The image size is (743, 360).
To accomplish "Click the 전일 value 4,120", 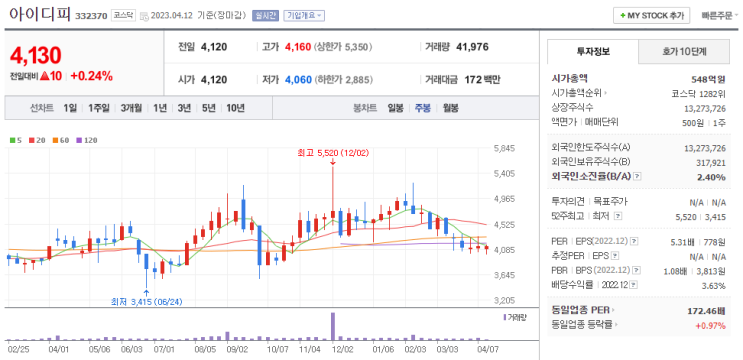I will (x=214, y=47).
